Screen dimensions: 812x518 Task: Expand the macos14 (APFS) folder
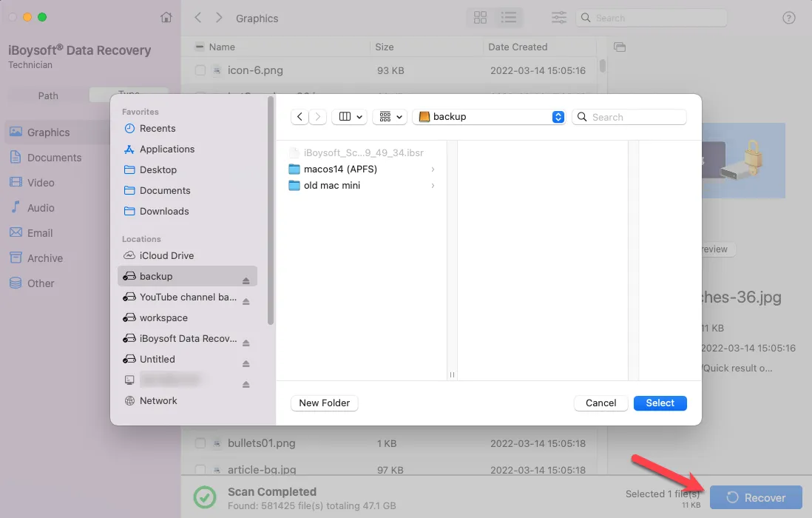(433, 169)
